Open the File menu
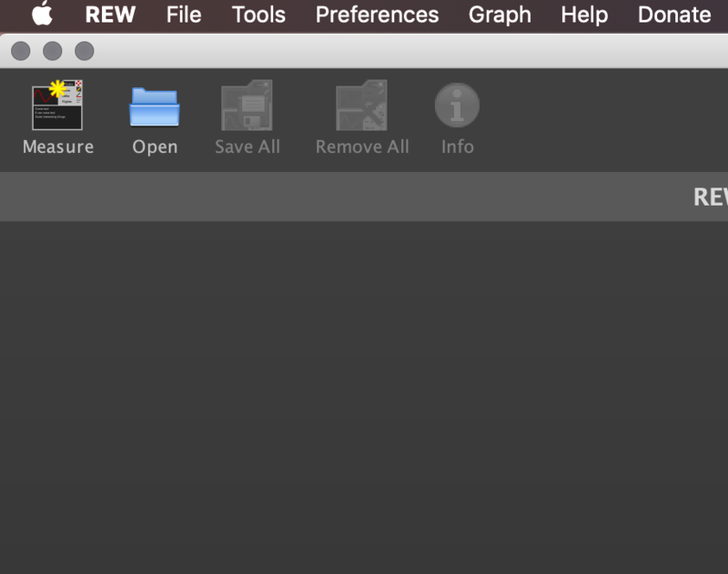Screen dimensions: 728x574 [184, 15]
